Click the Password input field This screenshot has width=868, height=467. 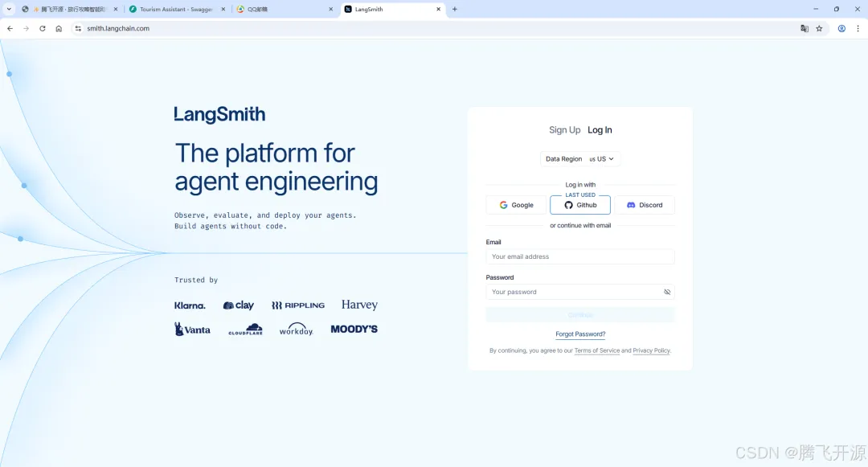pos(580,292)
